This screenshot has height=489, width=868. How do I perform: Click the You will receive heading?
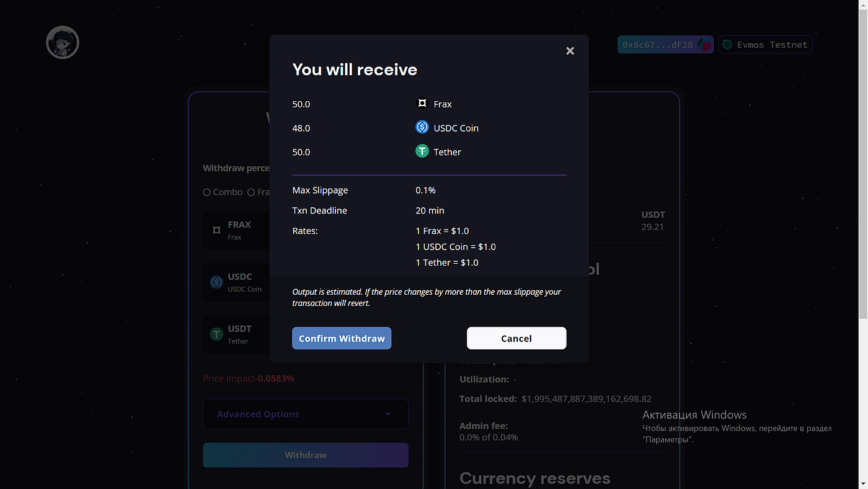[355, 70]
